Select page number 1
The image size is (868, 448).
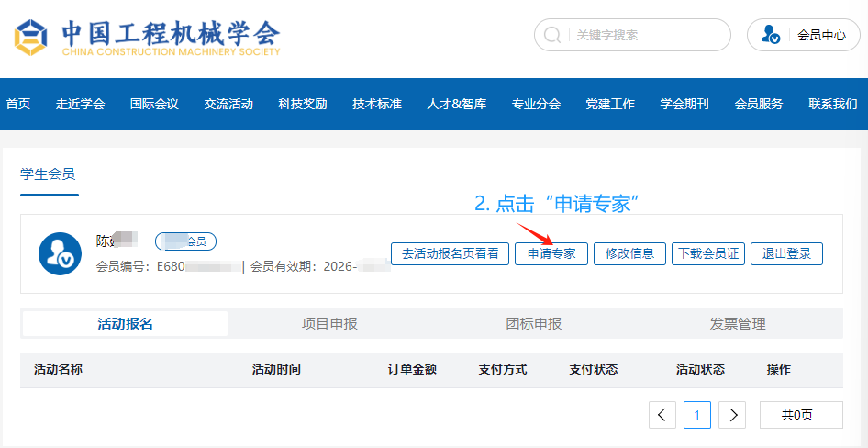point(696,415)
